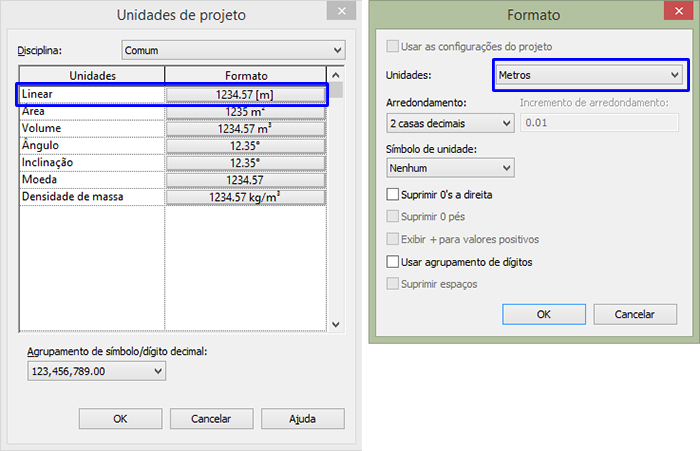Open Símbolo de unidade dropdown showing Nenhum

450,168
